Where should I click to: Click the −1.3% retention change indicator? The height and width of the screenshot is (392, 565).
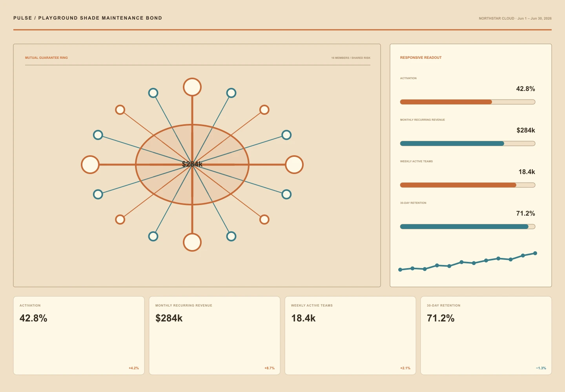coord(541,368)
